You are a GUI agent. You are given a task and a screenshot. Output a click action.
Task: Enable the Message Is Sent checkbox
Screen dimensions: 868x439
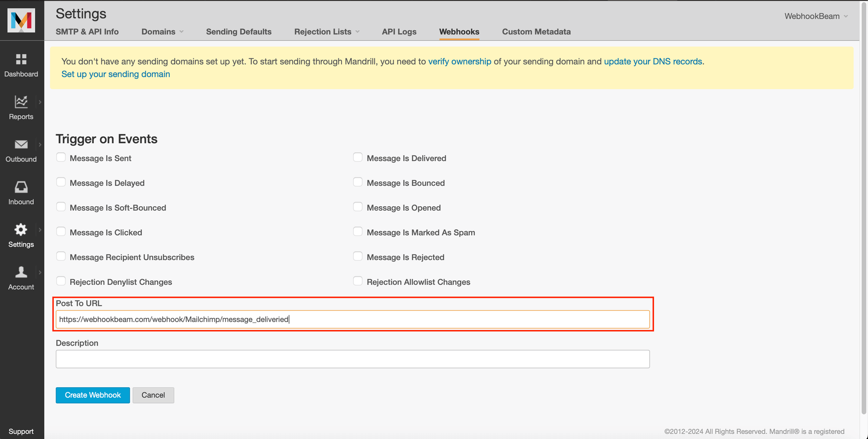coord(61,158)
